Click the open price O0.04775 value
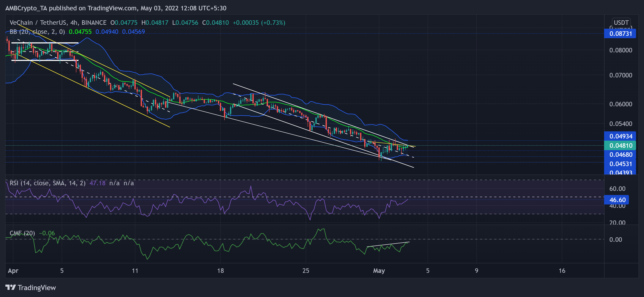The width and height of the screenshot is (644, 297). pyautogui.click(x=124, y=23)
